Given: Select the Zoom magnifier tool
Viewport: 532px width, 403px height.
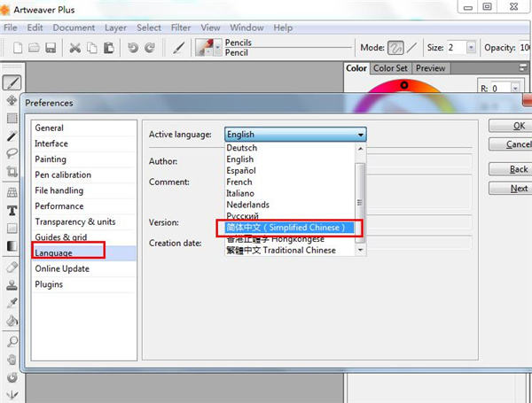Looking at the screenshot, I should 12,341.
